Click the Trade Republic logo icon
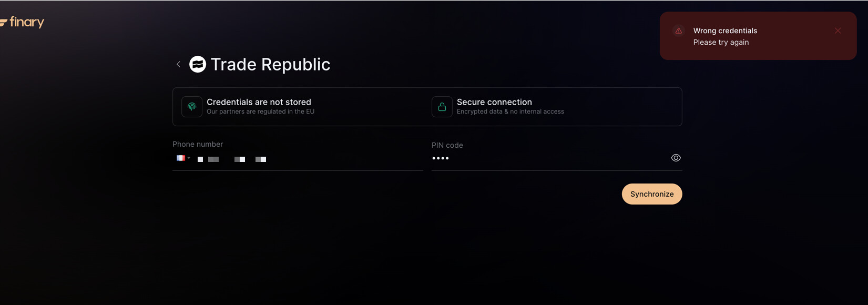Viewport: 868px width, 305px height. (x=198, y=64)
